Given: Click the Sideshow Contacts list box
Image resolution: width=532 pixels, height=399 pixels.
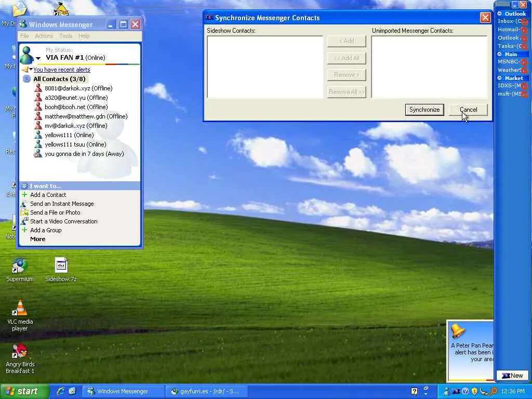Looking at the screenshot, I should click(264, 66).
